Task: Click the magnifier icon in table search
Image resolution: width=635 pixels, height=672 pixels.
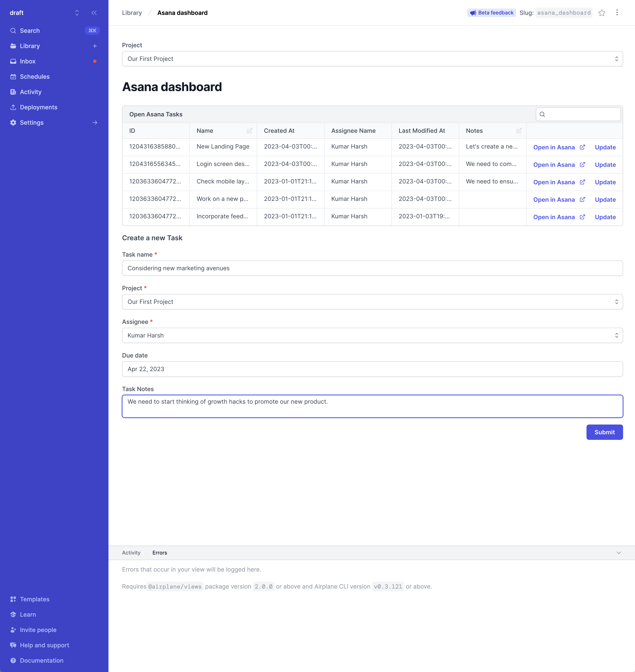Action: [542, 114]
